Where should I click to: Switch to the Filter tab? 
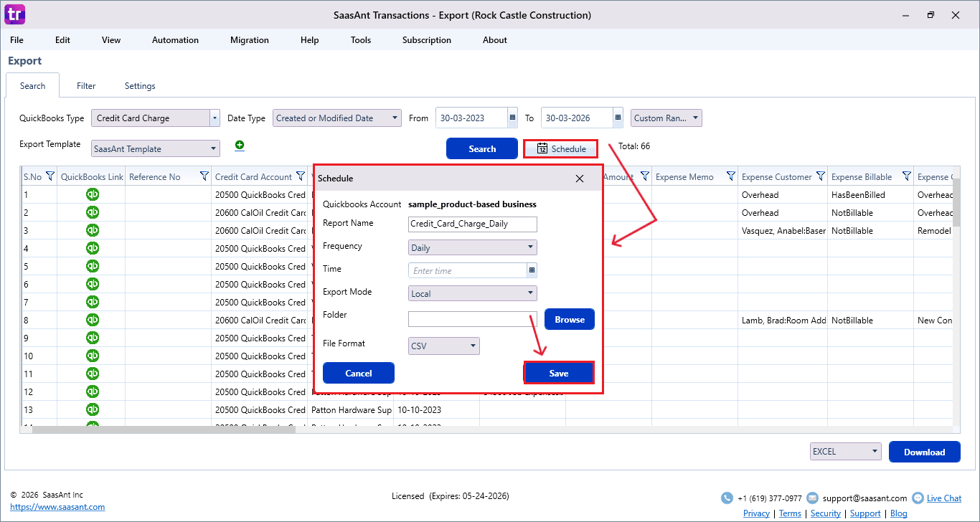pos(86,86)
